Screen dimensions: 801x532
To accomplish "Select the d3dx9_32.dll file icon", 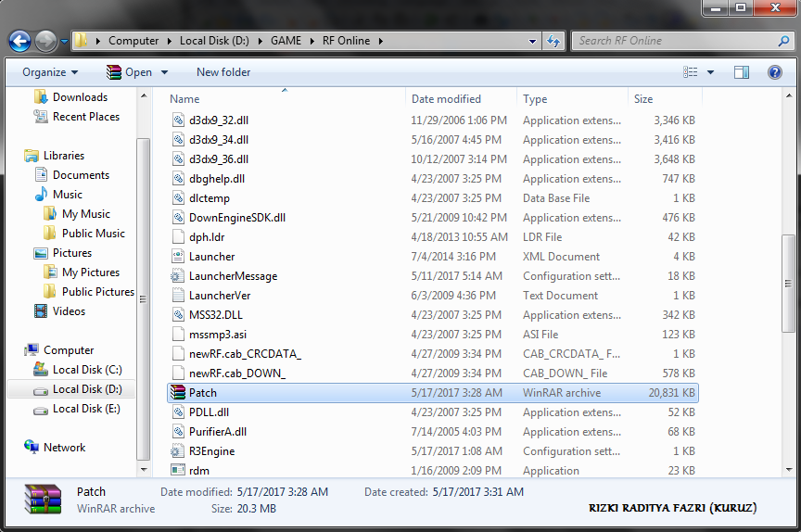I will click(178, 120).
